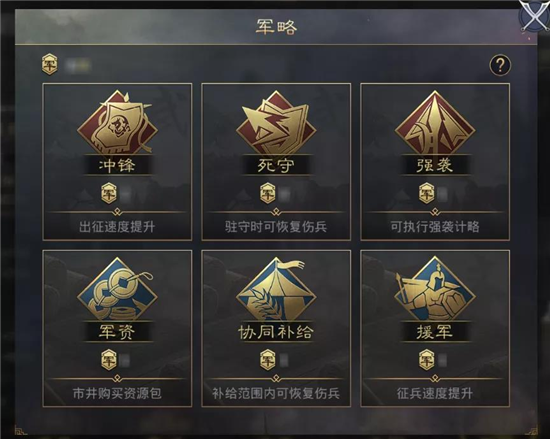Image resolution: width=550 pixels, height=439 pixels.
Task: Select the 协同补给 tent emblem icon
Action: [276, 289]
